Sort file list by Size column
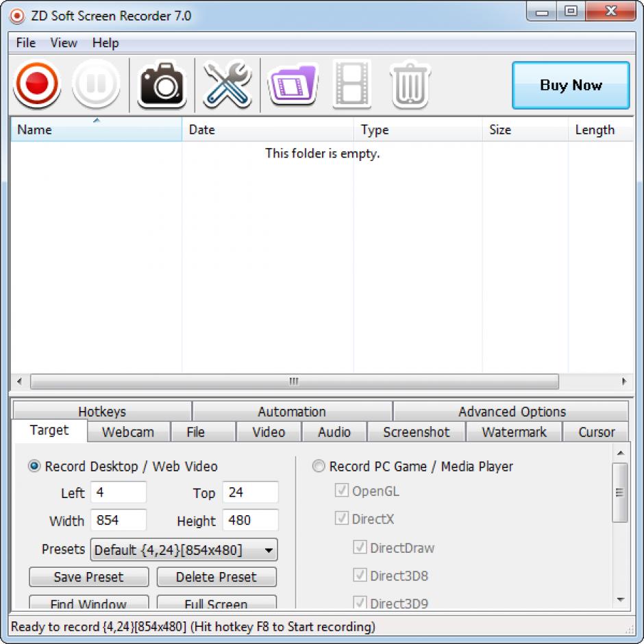644x644 pixels. point(525,129)
